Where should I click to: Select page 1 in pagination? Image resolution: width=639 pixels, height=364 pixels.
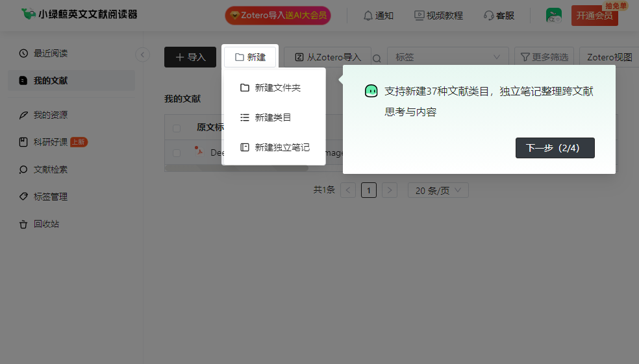coord(369,190)
